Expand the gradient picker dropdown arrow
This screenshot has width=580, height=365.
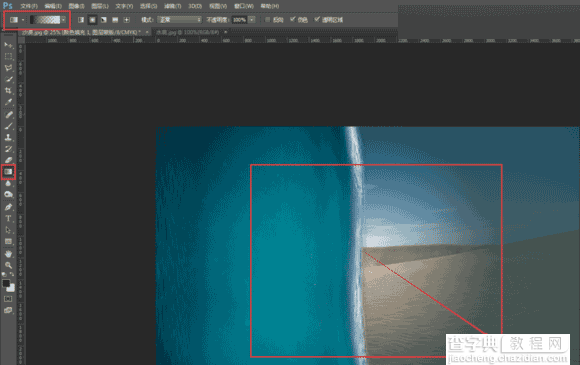click(64, 20)
